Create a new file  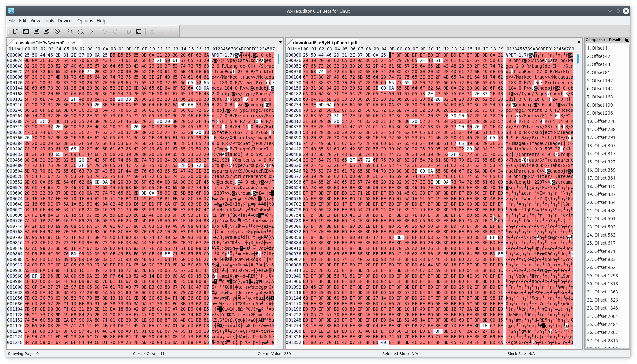[16, 31]
